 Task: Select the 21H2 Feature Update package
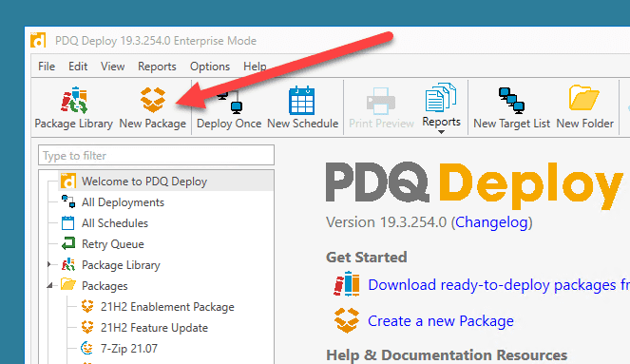(154, 328)
